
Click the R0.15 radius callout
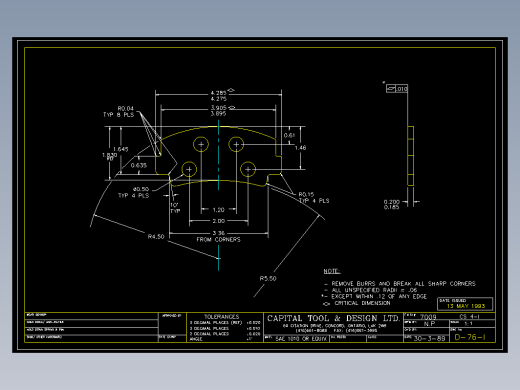point(306,194)
